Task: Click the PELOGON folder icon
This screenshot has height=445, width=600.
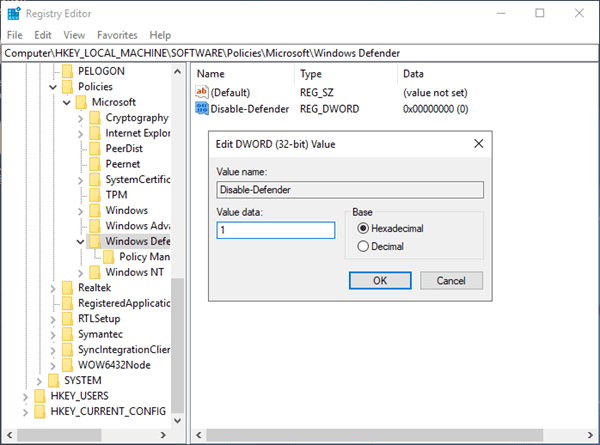Action: click(67, 71)
